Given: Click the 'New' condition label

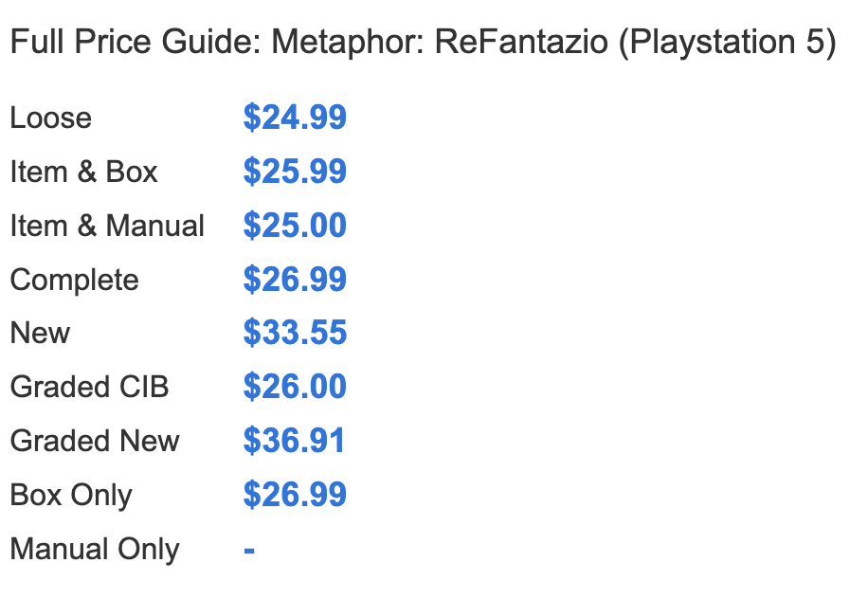Looking at the screenshot, I should click(40, 334).
